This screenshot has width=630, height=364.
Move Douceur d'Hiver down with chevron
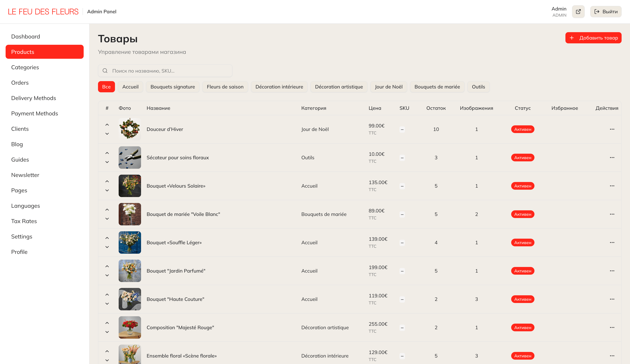point(107,134)
